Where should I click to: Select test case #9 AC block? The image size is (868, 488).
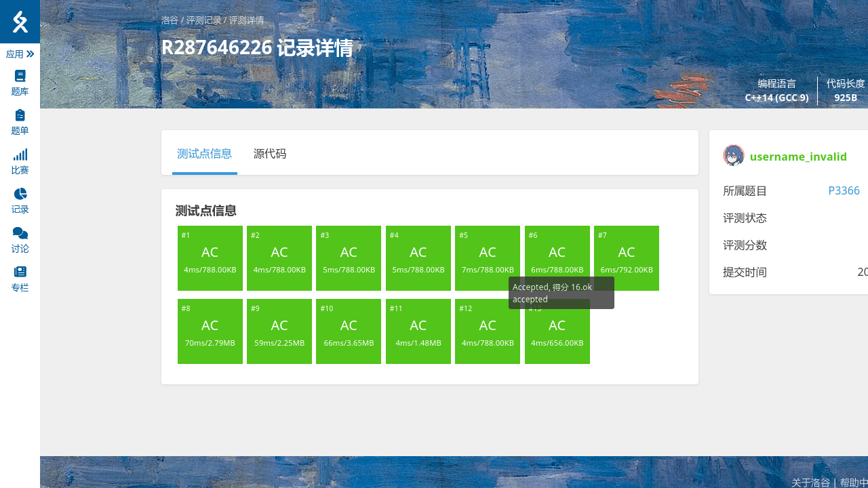(x=279, y=331)
